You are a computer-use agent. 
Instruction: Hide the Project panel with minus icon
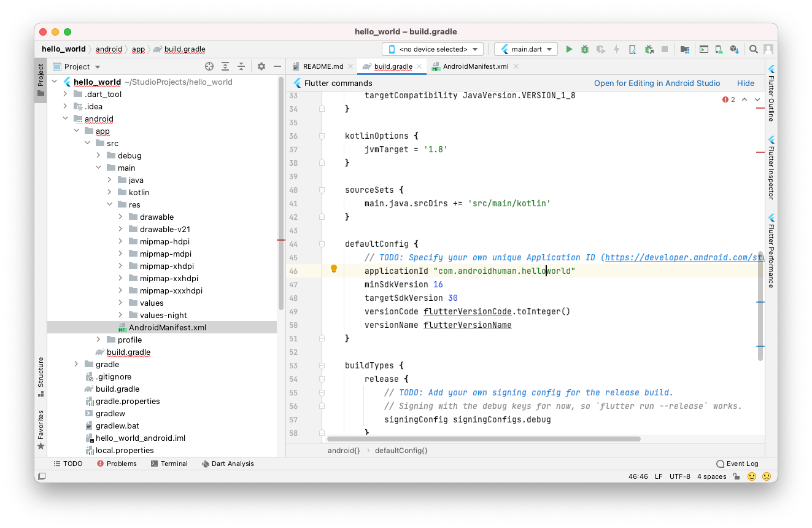coord(277,66)
